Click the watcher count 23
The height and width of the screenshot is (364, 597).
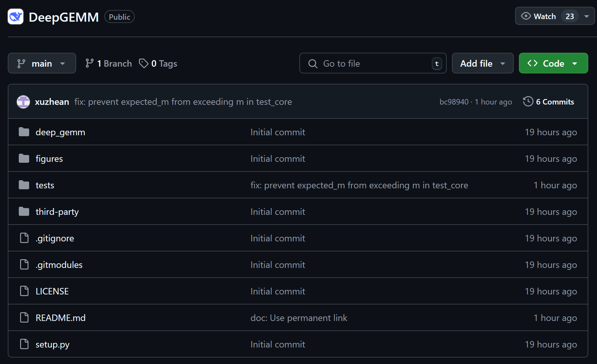click(570, 16)
